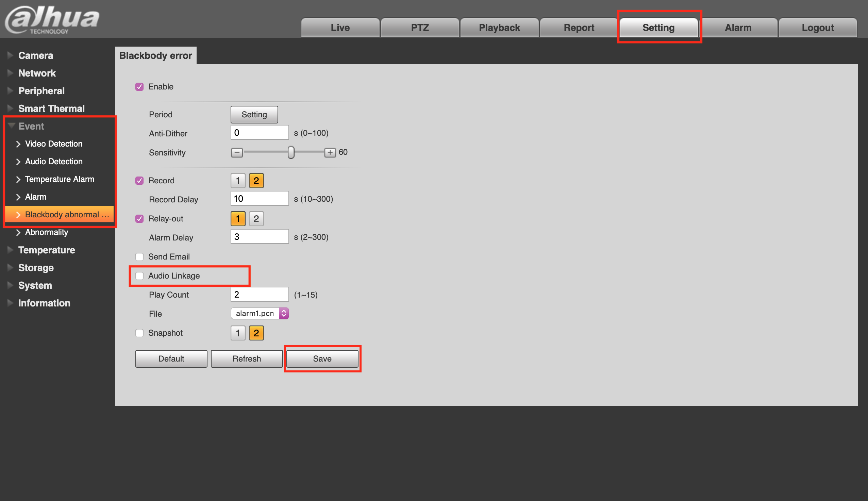Switch to the Report tab
The height and width of the screenshot is (501, 868).
click(x=579, y=28)
